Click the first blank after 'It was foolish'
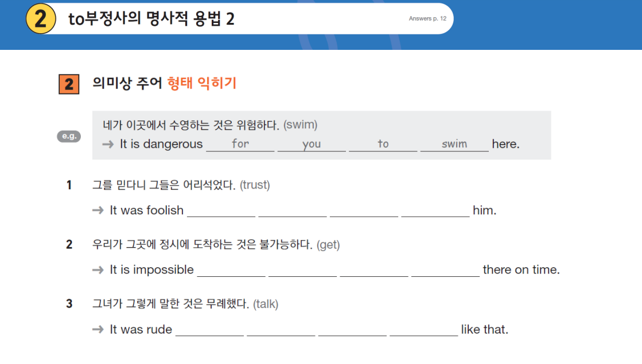The height and width of the screenshot is (364, 642). tap(221, 211)
